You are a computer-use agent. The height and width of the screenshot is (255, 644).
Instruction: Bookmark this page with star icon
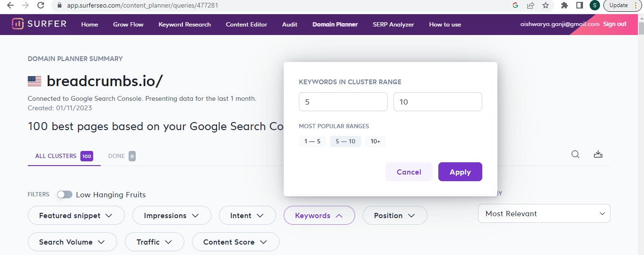point(546,6)
